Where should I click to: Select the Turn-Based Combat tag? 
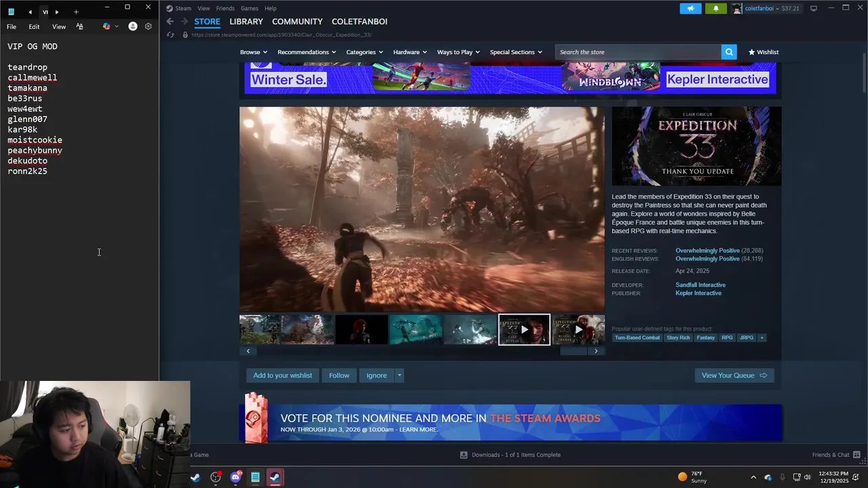click(x=637, y=338)
